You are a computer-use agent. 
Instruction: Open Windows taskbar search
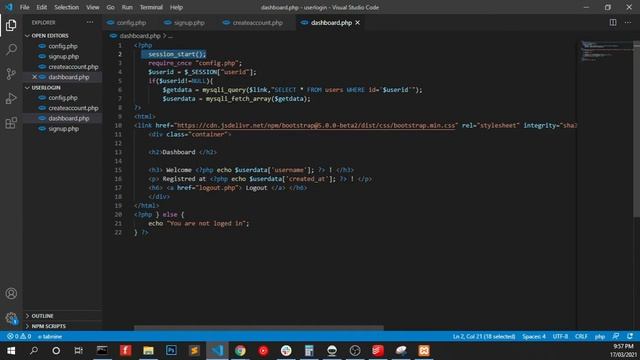pyautogui.click(x=34, y=351)
